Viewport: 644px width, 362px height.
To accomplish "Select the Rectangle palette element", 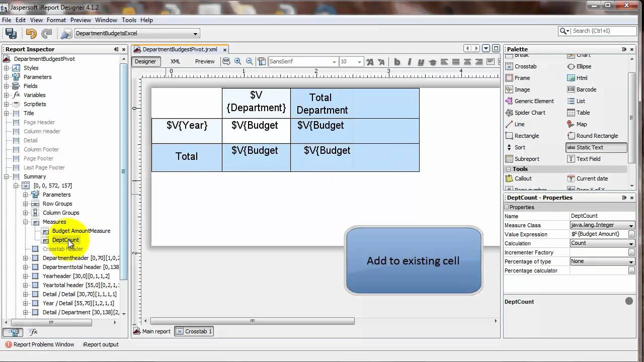I will [522, 136].
